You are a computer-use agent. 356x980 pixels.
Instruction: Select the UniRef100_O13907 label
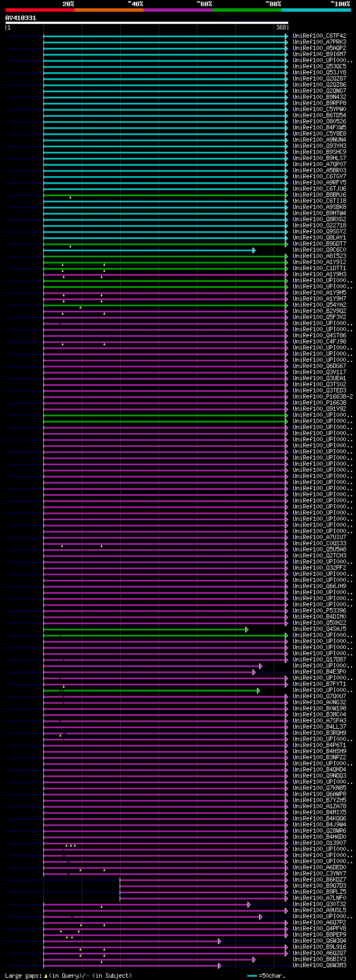tap(319, 843)
